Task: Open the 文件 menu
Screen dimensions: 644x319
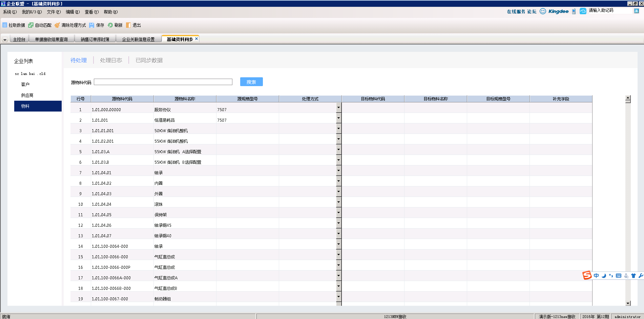Action: click(54, 12)
